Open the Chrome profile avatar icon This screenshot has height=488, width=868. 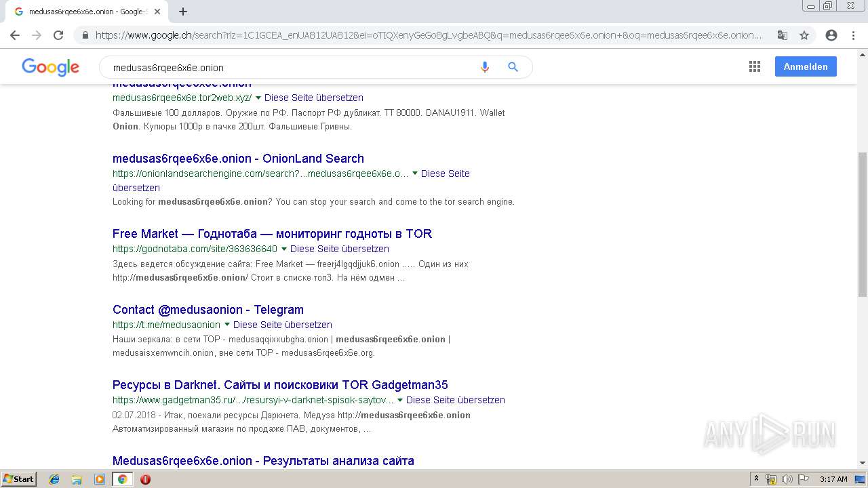(831, 35)
